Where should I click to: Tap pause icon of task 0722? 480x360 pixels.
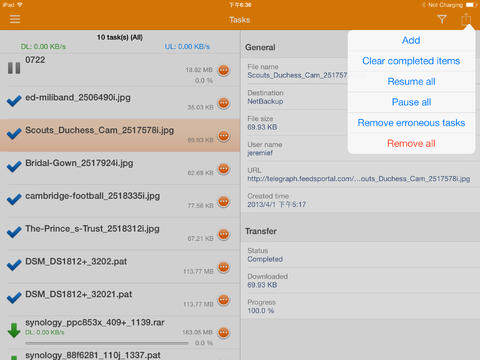(x=14, y=68)
